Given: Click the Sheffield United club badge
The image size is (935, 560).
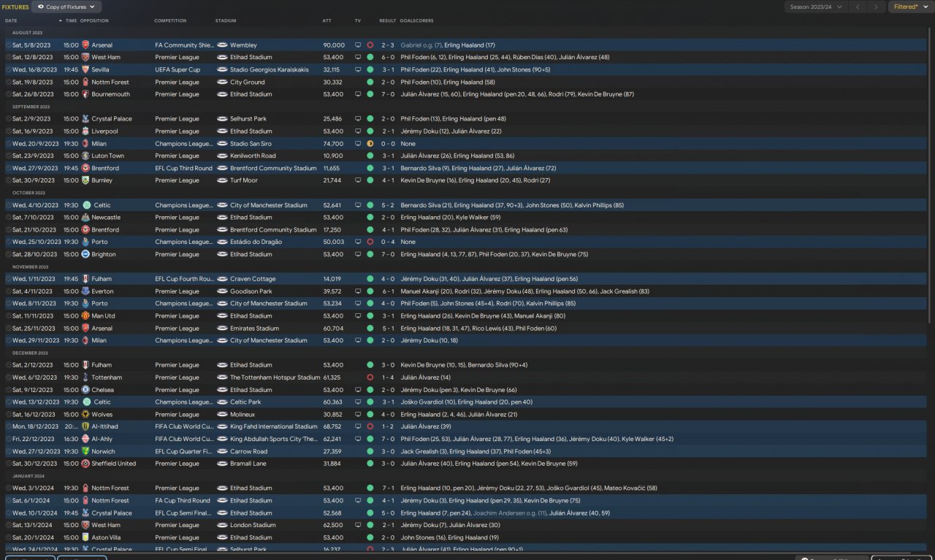Looking at the screenshot, I should click(85, 464).
